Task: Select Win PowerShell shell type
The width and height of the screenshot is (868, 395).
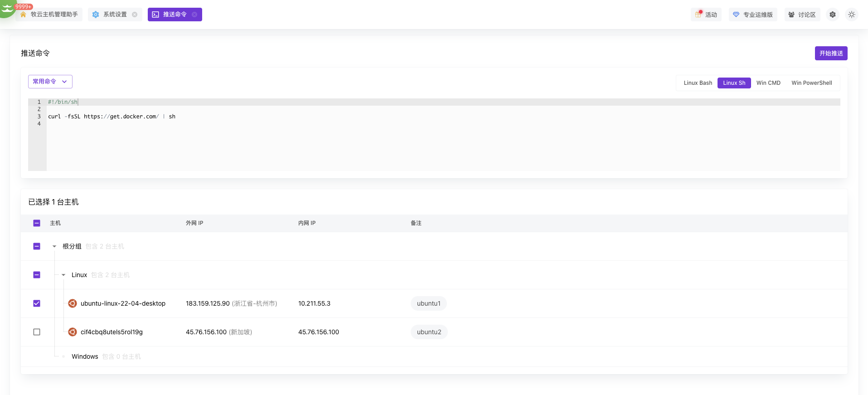Action: (812, 83)
